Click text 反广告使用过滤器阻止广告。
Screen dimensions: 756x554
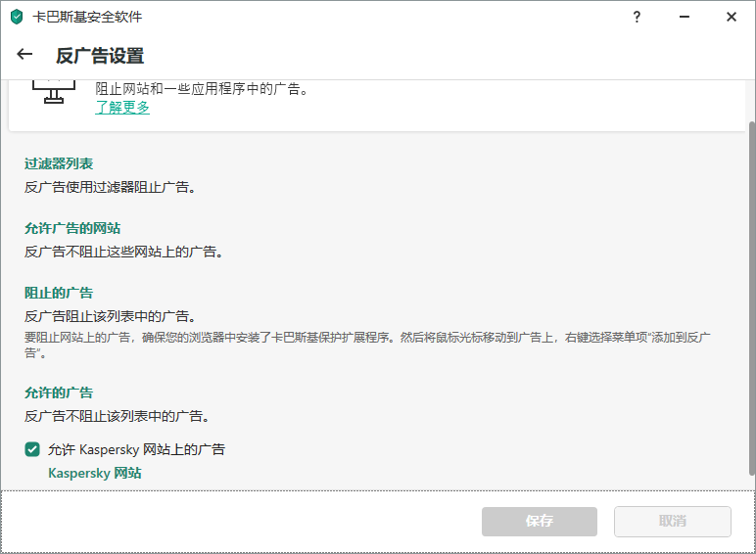pos(110,187)
